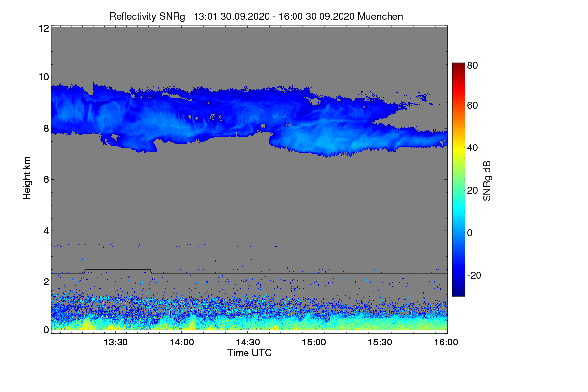Screen dimensions: 588x392
Task: Click the 16:00 time tick label
Action: coord(446,343)
